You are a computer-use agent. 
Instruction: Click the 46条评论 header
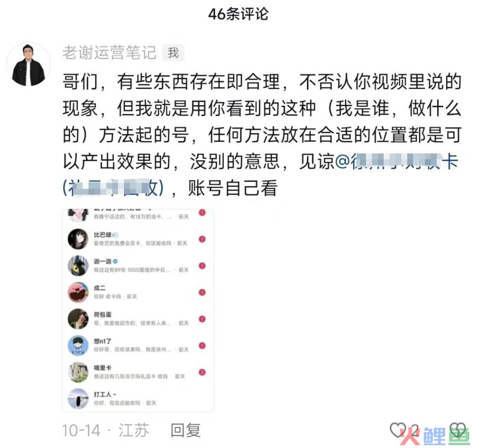238,14
